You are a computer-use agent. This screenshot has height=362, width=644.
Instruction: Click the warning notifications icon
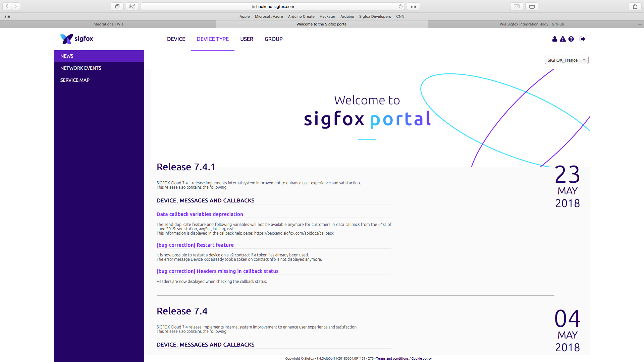coord(563,39)
